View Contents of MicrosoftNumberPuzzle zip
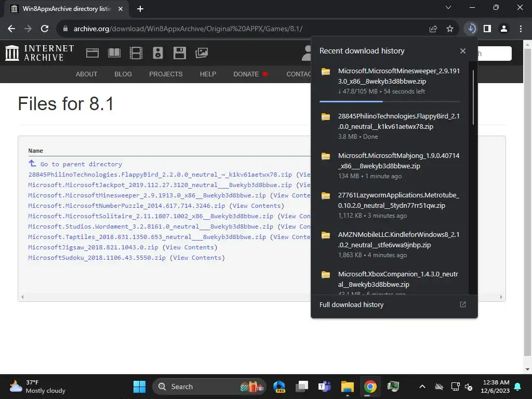Viewport: 532px width, 399px height. [x=257, y=206]
